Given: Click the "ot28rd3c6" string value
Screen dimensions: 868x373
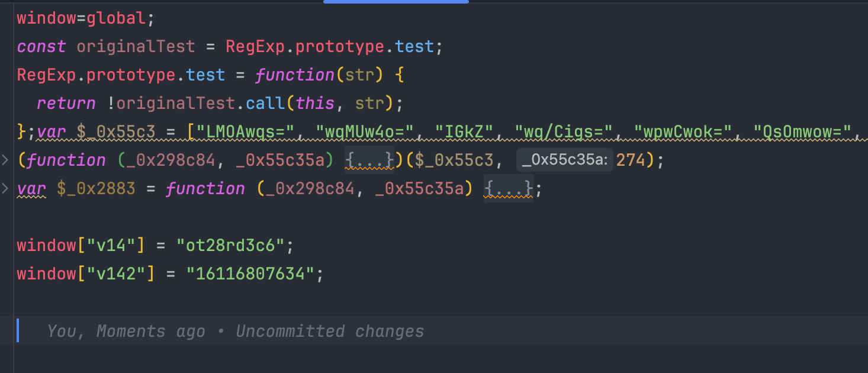Looking at the screenshot, I should tap(230, 245).
